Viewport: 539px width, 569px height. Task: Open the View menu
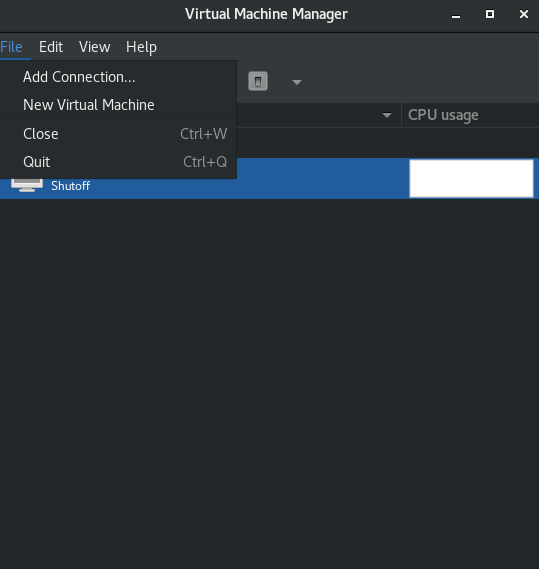pos(94,47)
